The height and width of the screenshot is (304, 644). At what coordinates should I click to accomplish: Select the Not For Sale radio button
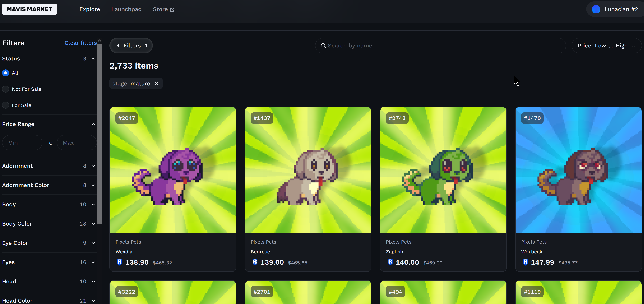tap(5, 89)
